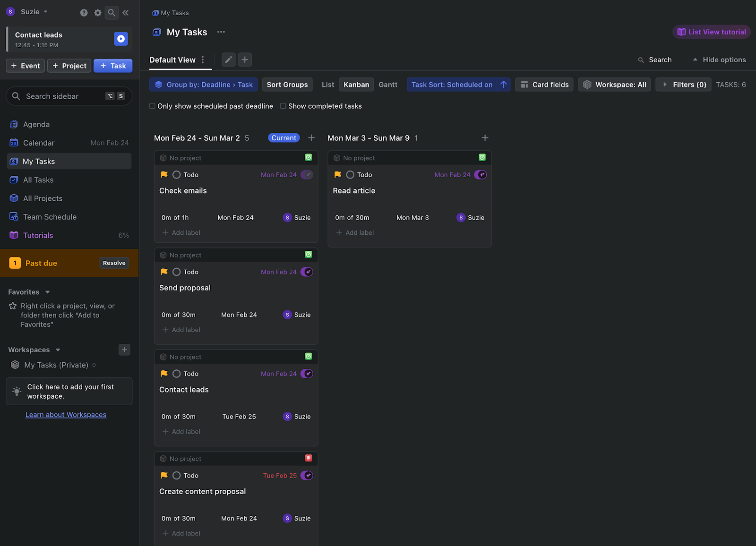Click the pencil icon beside Default View
Screen dimensions: 756x546
228,60
